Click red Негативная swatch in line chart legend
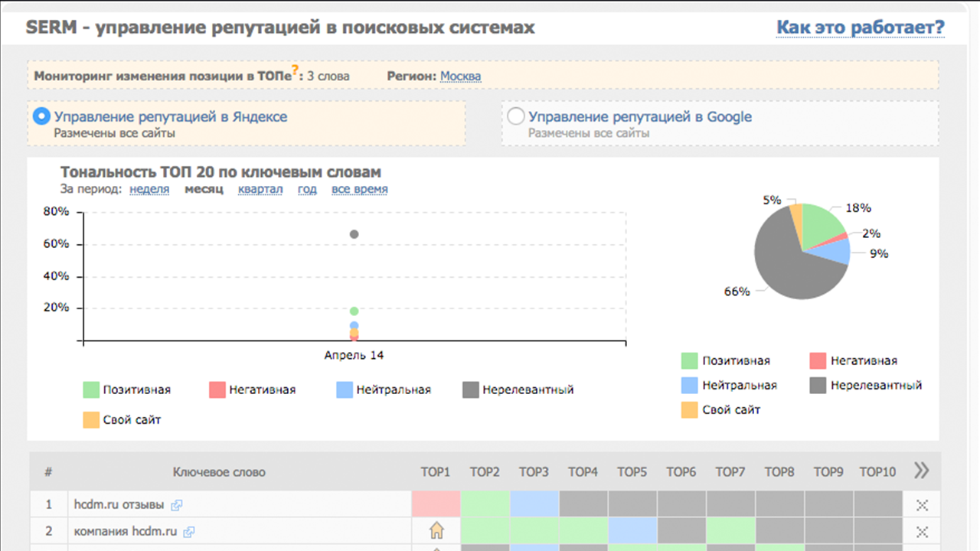 pyautogui.click(x=217, y=390)
